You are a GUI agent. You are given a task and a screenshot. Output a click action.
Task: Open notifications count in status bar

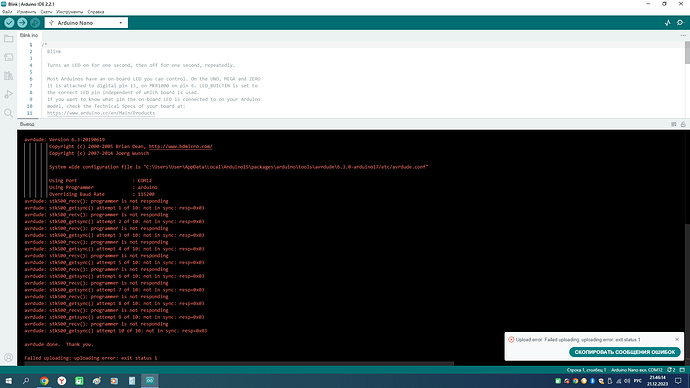point(671,370)
